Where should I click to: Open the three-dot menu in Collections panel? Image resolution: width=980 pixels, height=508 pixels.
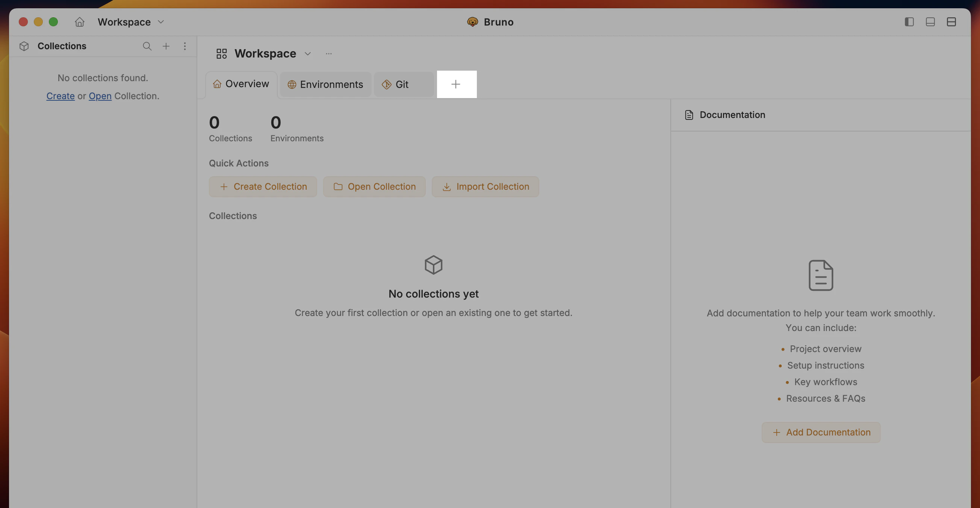pos(185,46)
